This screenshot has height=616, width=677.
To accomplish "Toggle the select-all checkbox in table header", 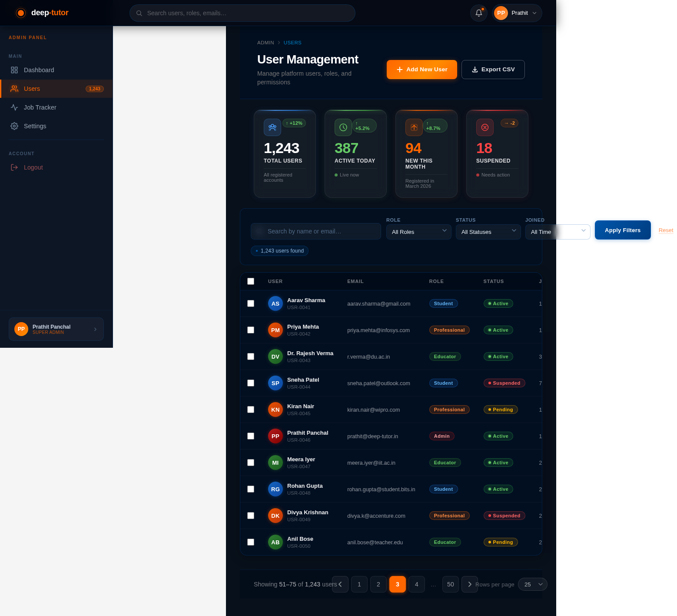I will [x=251, y=281].
